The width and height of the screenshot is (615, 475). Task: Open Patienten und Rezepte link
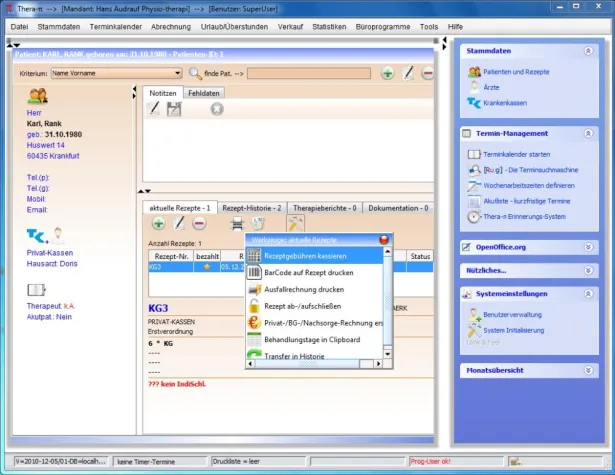tap(518, 72)
